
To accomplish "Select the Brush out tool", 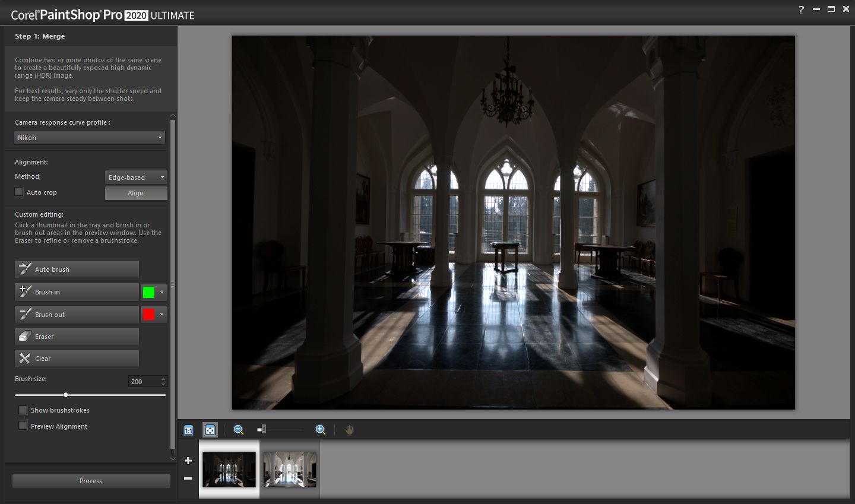I will tap(76, 314).
